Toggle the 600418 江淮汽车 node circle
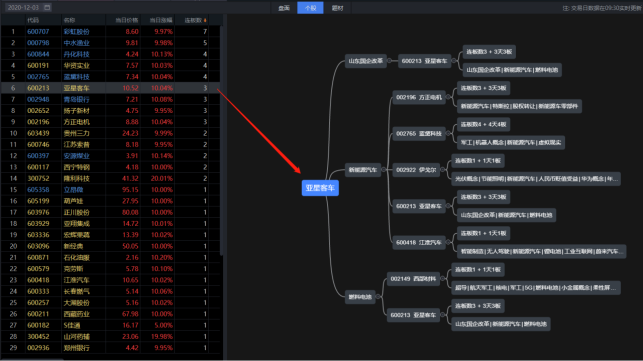Image resolution: width=643 pixels, height=361 pixels. coord(448,242)
